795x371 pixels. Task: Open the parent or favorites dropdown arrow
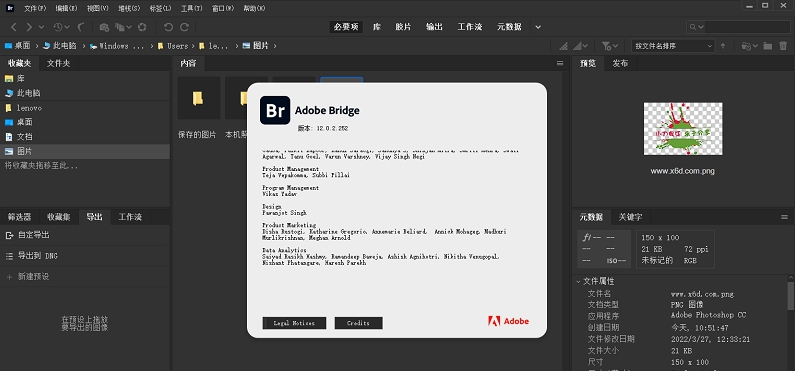(42, 27)
